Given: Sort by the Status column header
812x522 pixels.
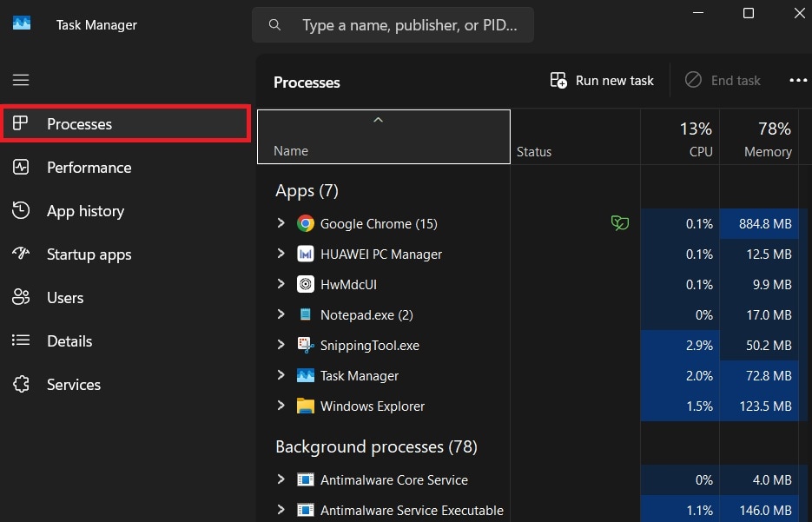Looking at the screenshot, I should 575,136.
